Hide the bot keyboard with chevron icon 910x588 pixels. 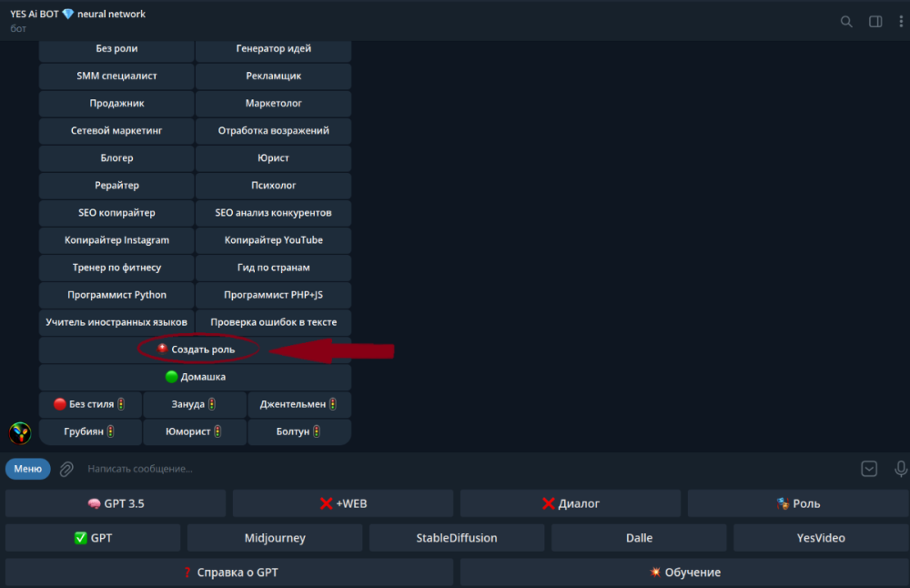pos(869,469)
